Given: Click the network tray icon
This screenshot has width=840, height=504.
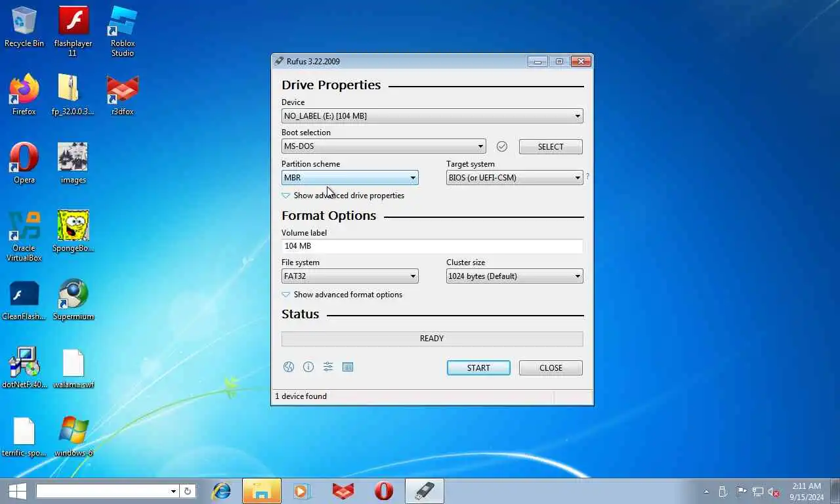Looking at the screenshot, I should 758,491.
